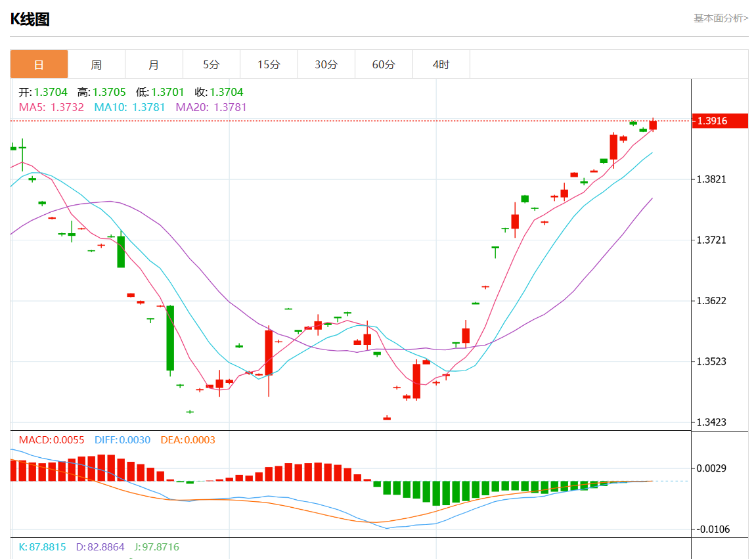Click the active 日 (daily) tab
756x559 pixels.
pyautogui.click(x=39, y=64)
